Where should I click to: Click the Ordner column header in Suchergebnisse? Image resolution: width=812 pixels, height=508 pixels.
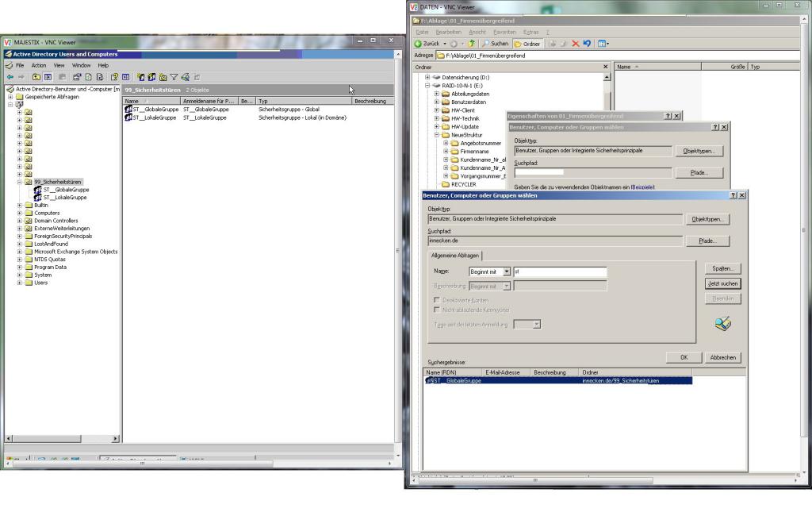636,372
